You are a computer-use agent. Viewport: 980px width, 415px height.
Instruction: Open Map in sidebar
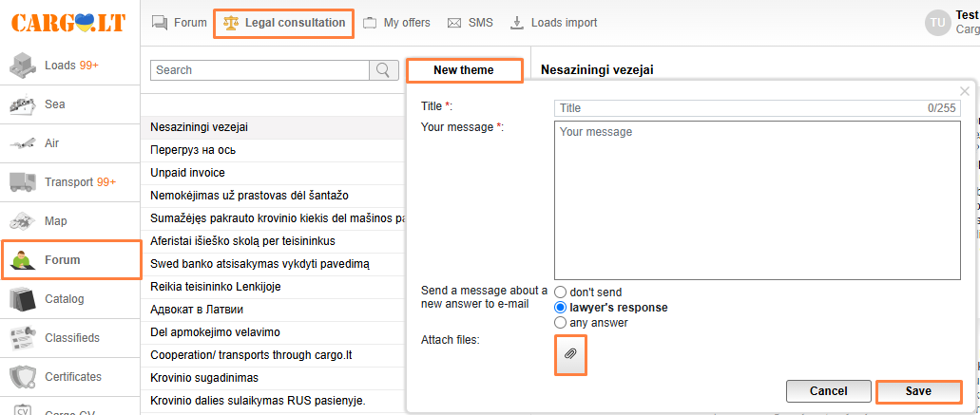(x=70, y=221)
